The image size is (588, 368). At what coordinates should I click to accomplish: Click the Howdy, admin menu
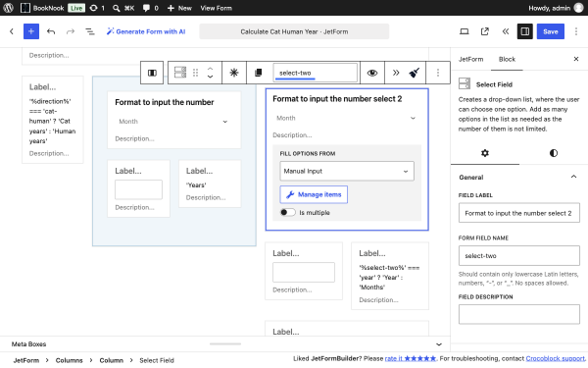[x=557, y=8]
